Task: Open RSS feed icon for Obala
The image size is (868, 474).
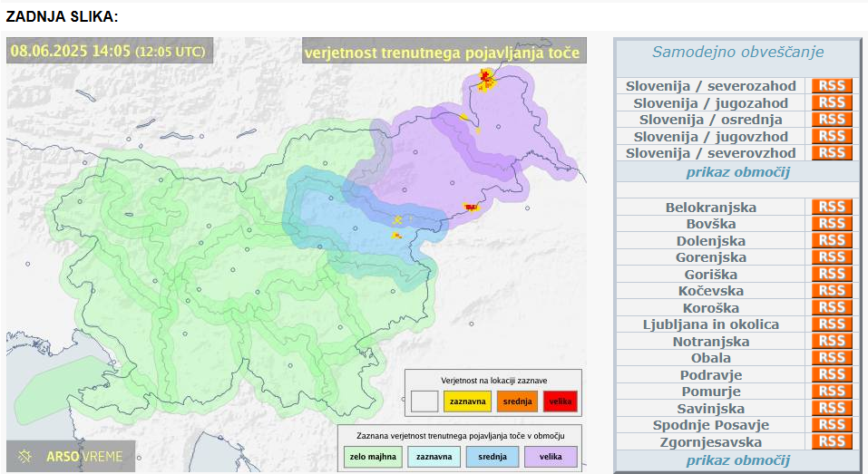Action: coord(831,358)
